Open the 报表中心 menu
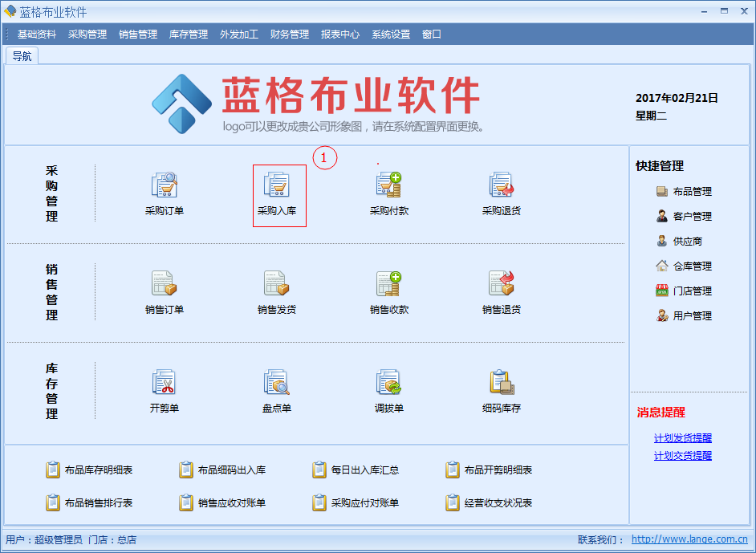Image resolution: width=756 pixels, height=553 pixels. (x=340, y=35)
